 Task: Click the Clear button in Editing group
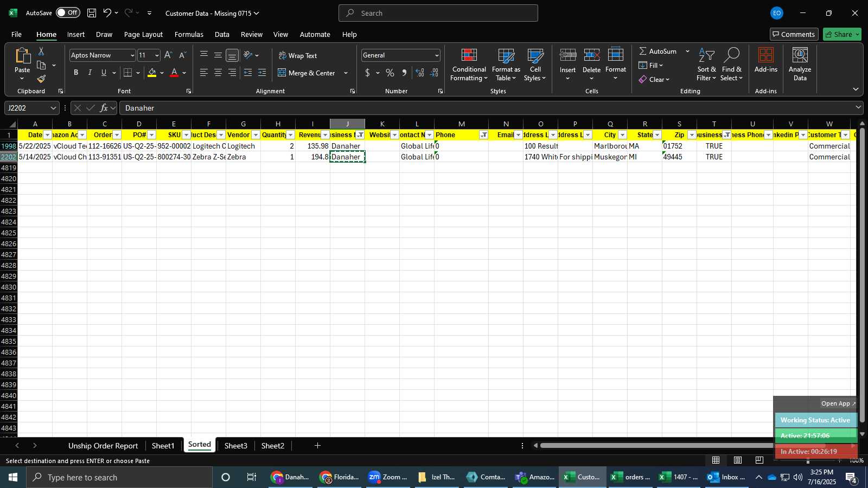[654, 79]
